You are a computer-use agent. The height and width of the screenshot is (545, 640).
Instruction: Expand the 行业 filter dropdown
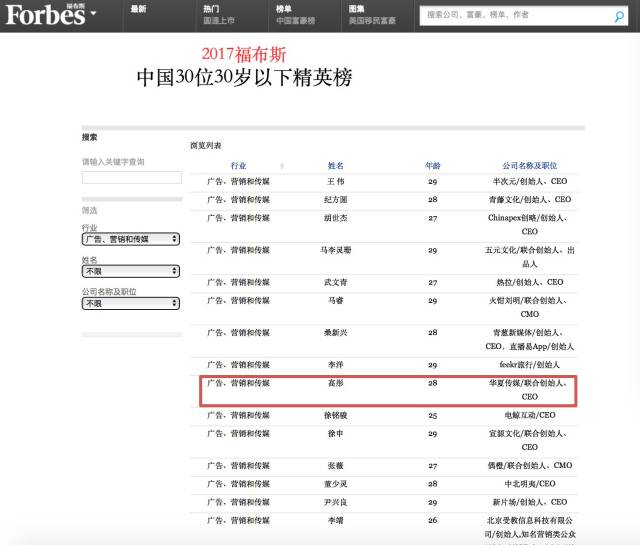pyautogui.click(x=131, y=239)
